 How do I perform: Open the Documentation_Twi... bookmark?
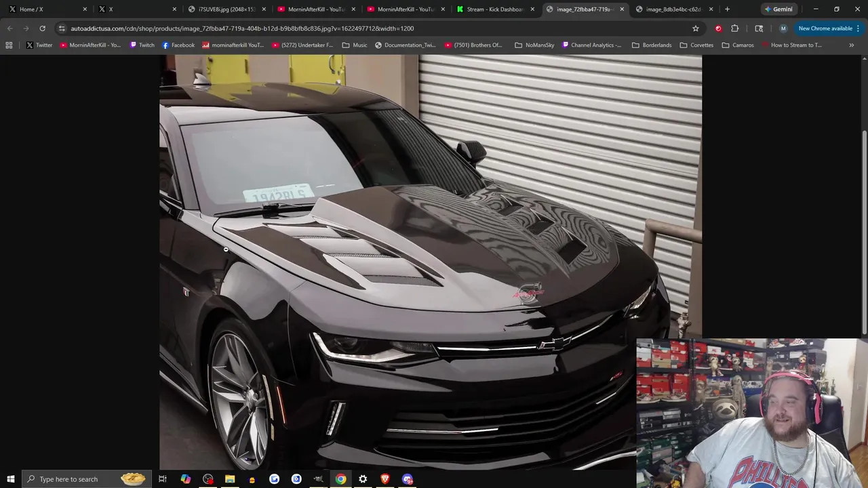tap(406, 45)
